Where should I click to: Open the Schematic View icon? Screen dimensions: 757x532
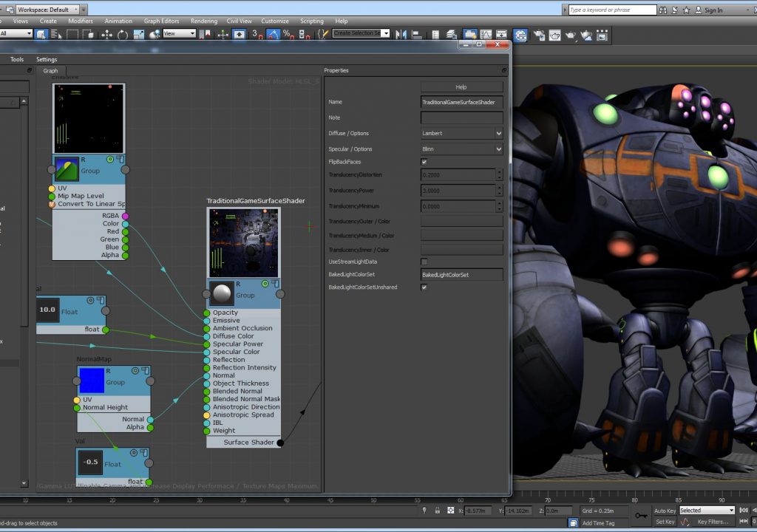point(502,34)
